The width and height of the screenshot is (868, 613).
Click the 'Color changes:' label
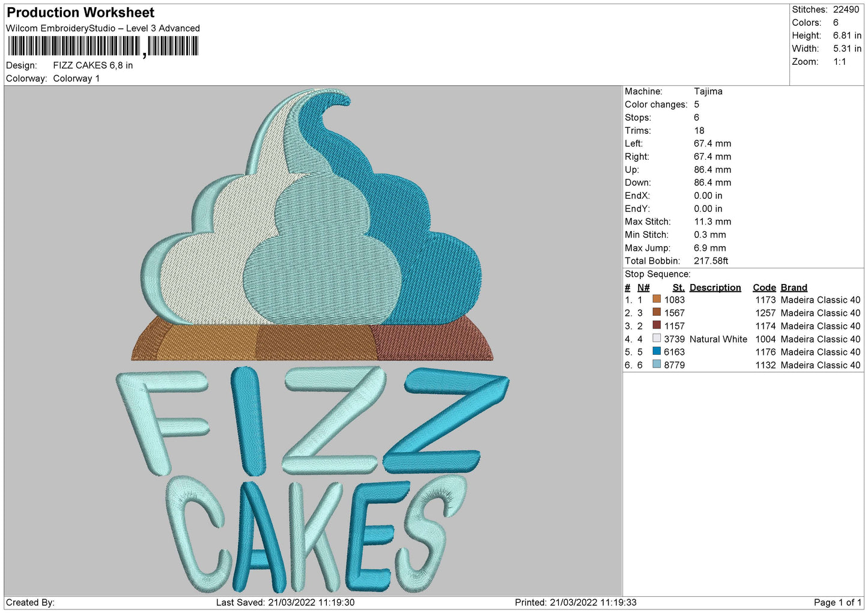coord(656,104)
